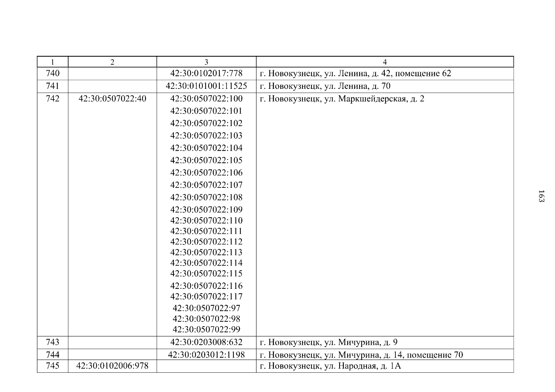
Task: Click cadastral number 42:30:0203012:1198
Action: [206, 355]
